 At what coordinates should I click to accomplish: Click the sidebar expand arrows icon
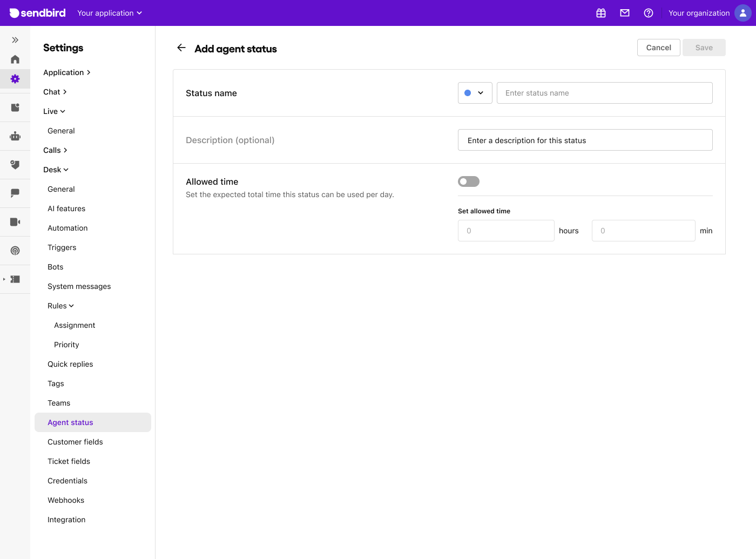click(x=15, y=39)
